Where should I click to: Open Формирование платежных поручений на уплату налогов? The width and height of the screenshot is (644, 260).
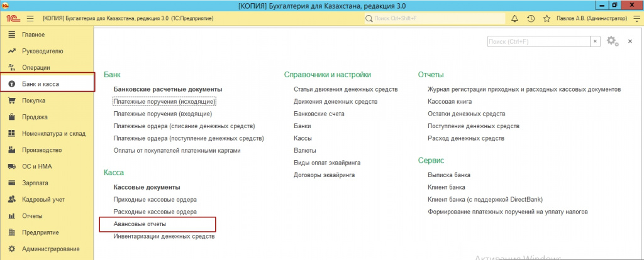508,212
